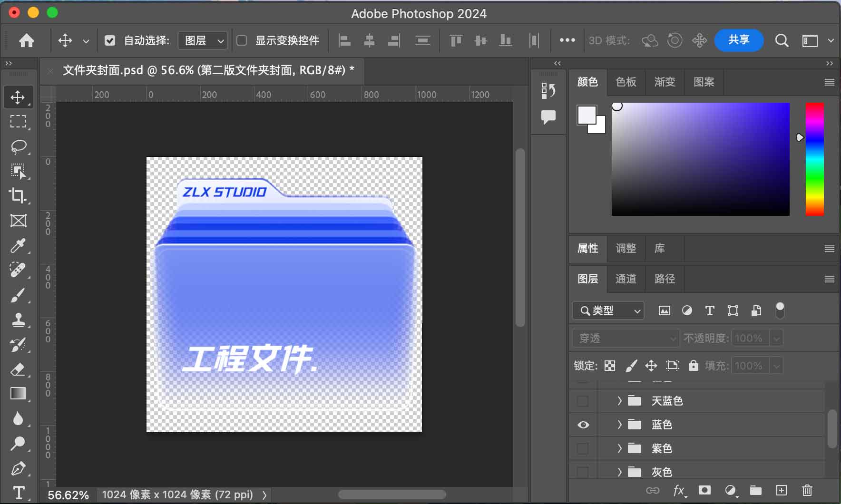Open the 图层 auto-select dropdown
The height and width of the screenshot is (504, 841).
(x=203, y=41)
